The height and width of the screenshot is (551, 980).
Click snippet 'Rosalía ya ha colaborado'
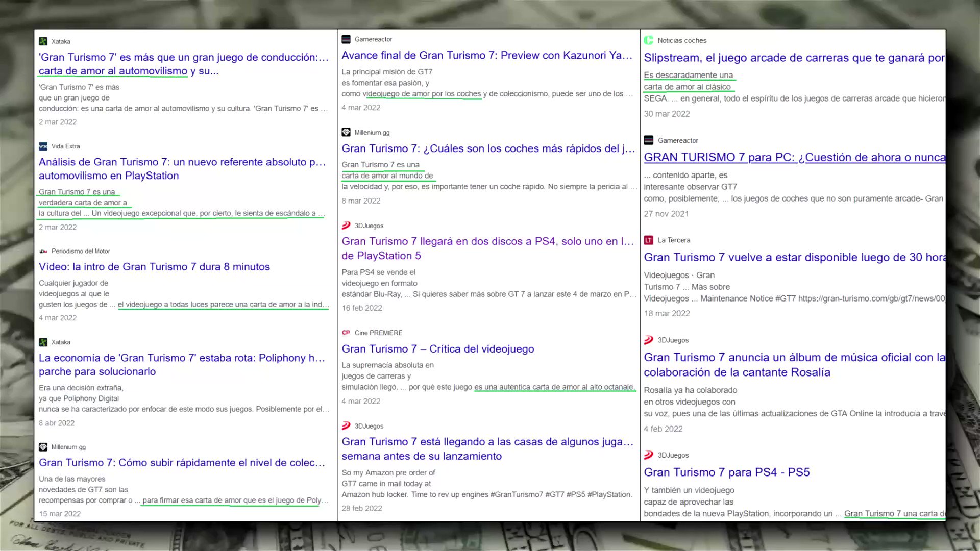click(690, 390)
